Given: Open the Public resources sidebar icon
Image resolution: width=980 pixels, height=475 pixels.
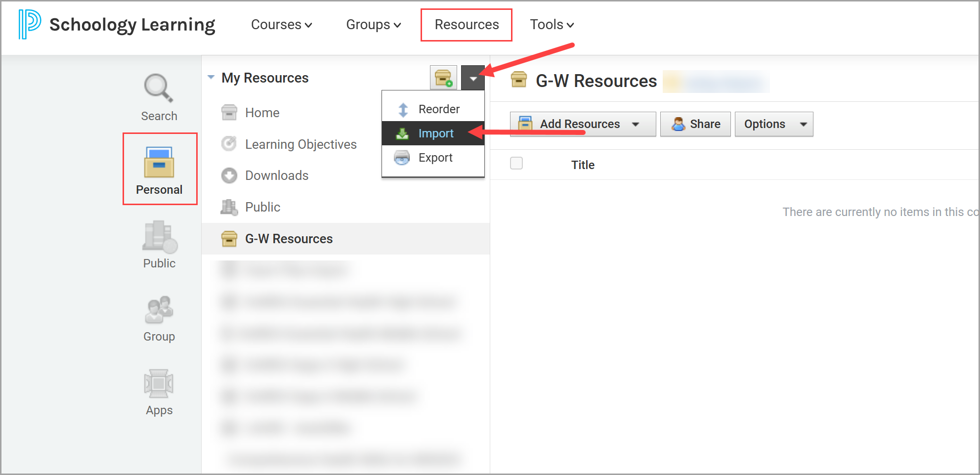Looking at the screenshot, I should (159, 237).
